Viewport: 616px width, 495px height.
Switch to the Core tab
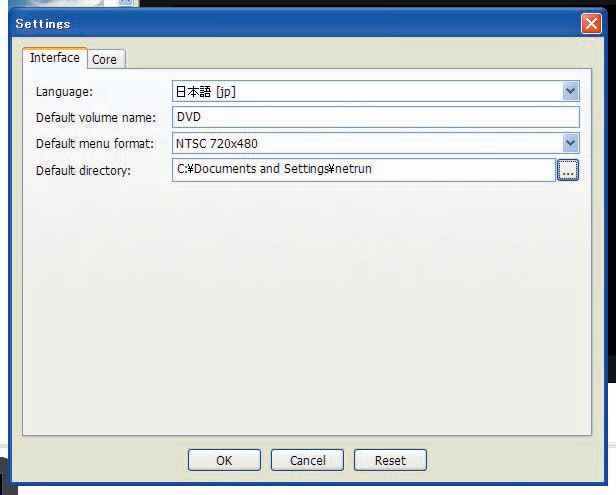pyautogui.click(x=106, y=59)
